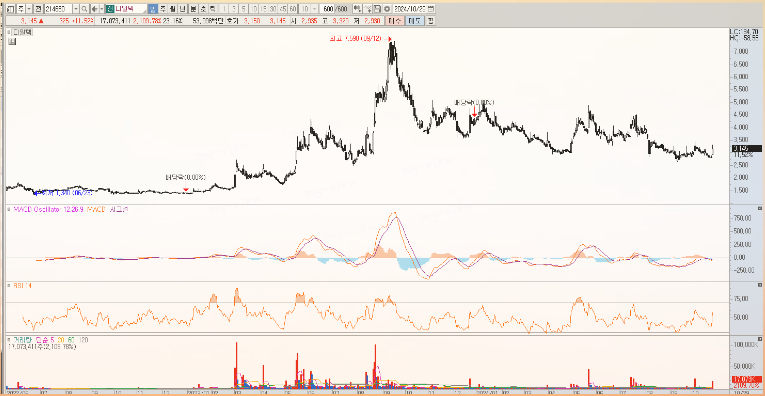Select the daily '일' period button

tap(153, 9)
